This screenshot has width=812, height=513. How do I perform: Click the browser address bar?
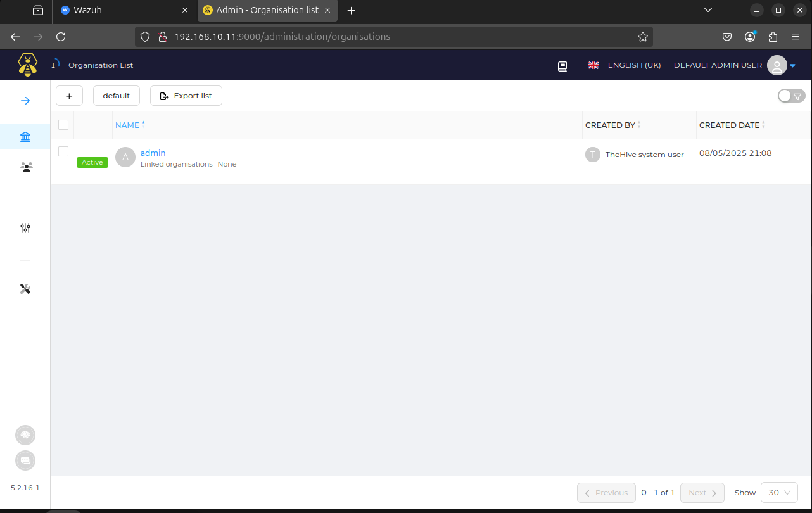[x=393, y=37]
